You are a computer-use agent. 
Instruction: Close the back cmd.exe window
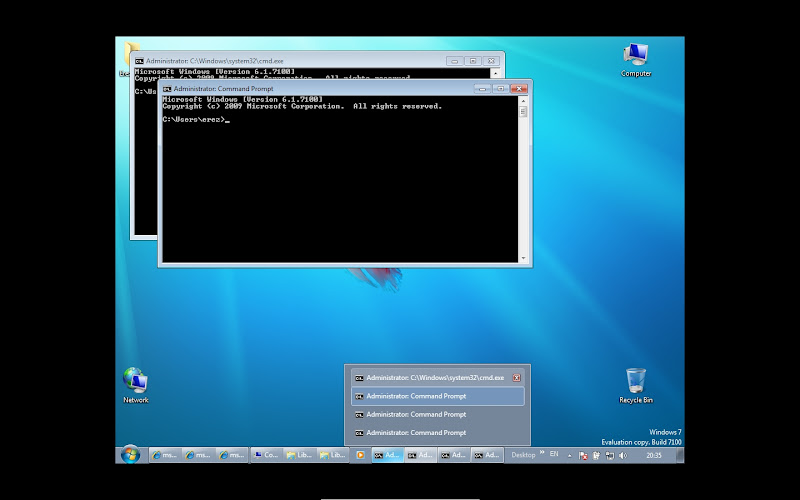click(x=491, y=61)
